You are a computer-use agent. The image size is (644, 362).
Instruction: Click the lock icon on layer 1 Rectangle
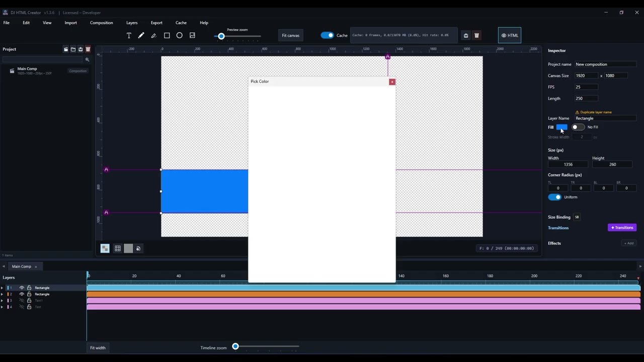29,288
